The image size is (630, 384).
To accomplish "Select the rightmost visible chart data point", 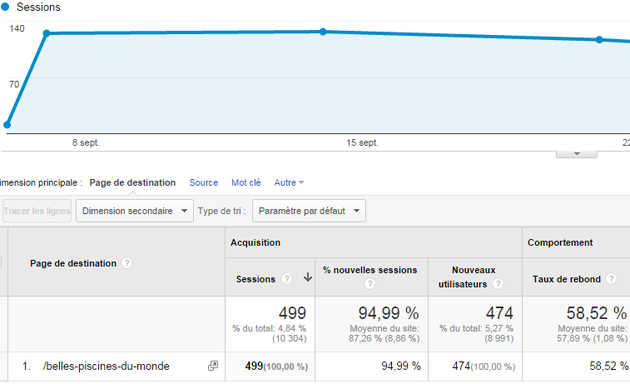I will 599,40.
